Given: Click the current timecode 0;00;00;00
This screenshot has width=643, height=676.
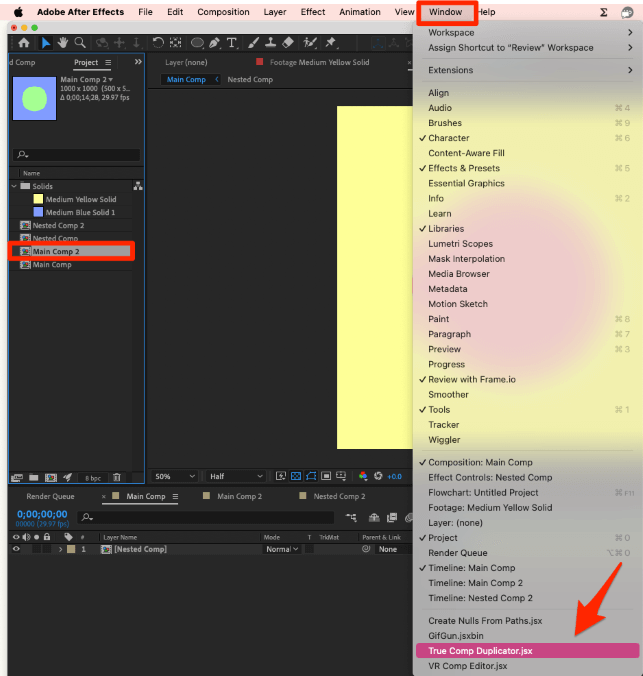Looking at the screenshot, I should point(42,514).
